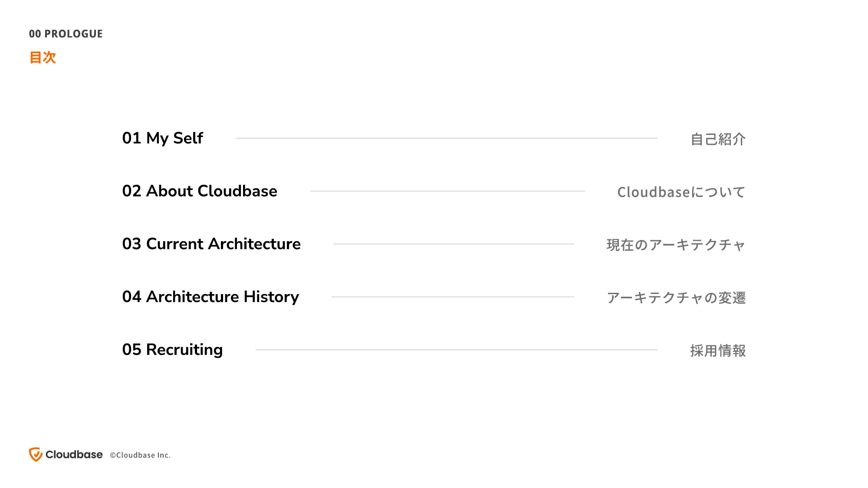Image resolution: width=868 pixels, height=488 pixels.
Task: Select the 採用情報 label
Action: tap(718, 351)
